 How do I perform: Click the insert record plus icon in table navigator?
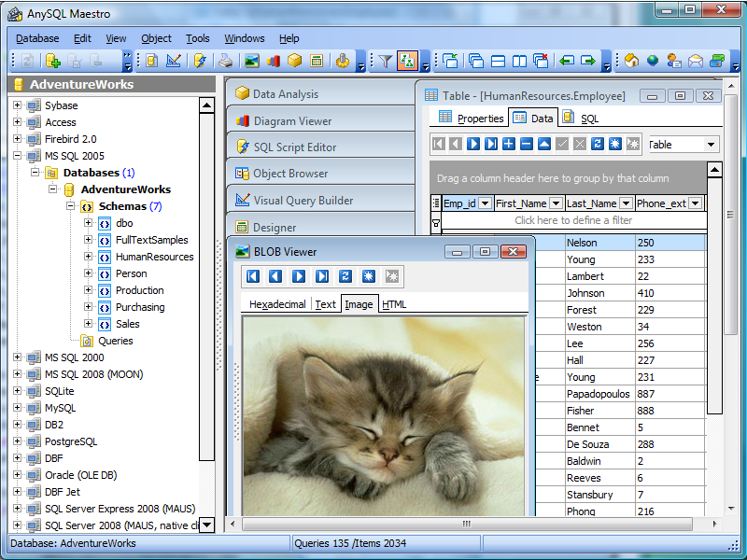pos(509,144)
